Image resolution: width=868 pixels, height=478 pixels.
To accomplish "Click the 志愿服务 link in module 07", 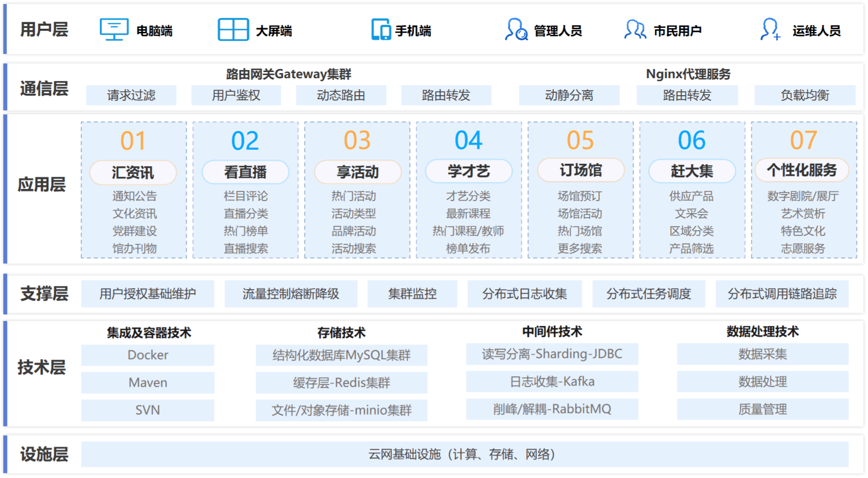I will (803, 249).
